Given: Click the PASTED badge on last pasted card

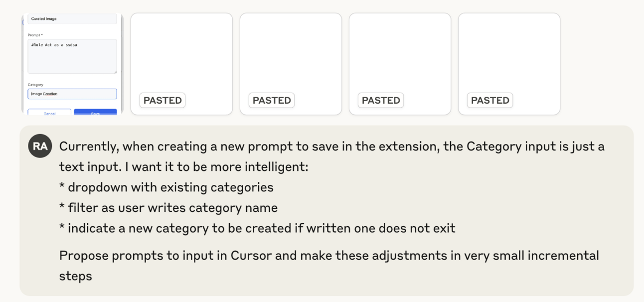Looking at the screenshot, I should pyautogui.click(x=490, y=100).
